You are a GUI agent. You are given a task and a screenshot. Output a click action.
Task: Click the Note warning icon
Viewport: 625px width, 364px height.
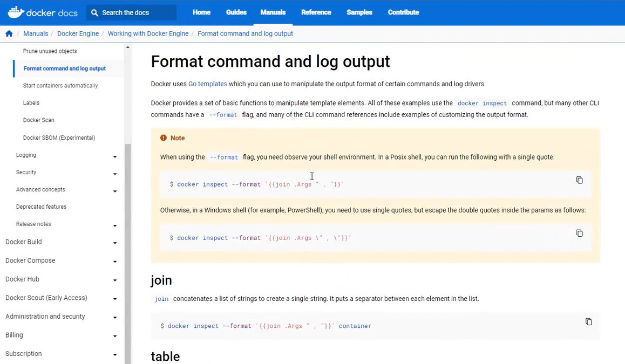tap(164, 138)
